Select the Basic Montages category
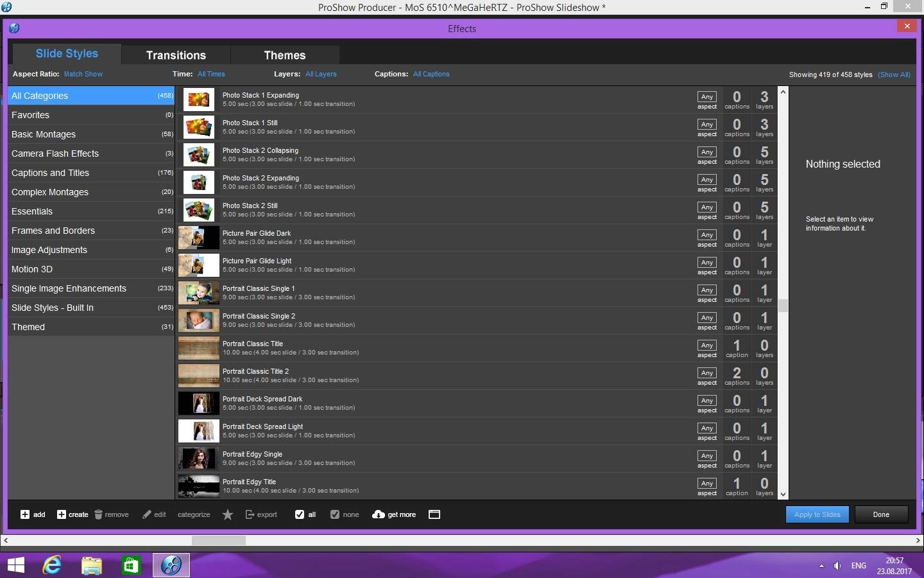The width and height of the screenshot is (924, 578). point(91,134)
